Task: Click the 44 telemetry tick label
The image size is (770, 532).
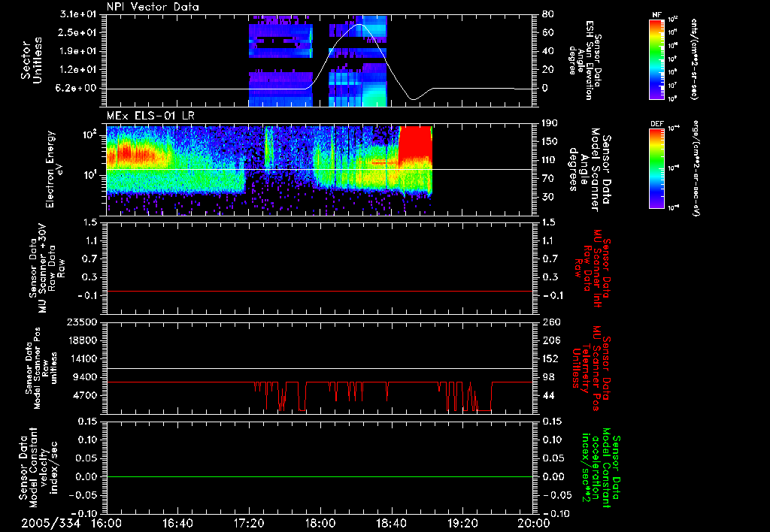Action: coord(547,395)
